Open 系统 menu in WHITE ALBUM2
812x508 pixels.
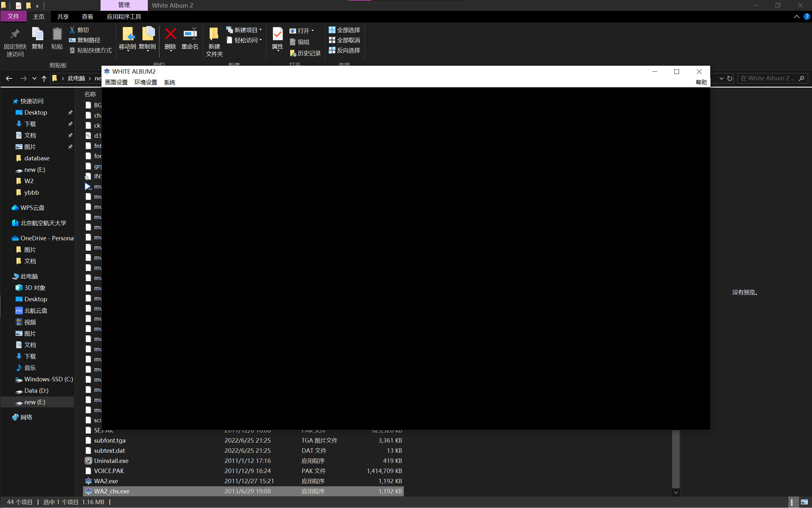coord(169,82)
